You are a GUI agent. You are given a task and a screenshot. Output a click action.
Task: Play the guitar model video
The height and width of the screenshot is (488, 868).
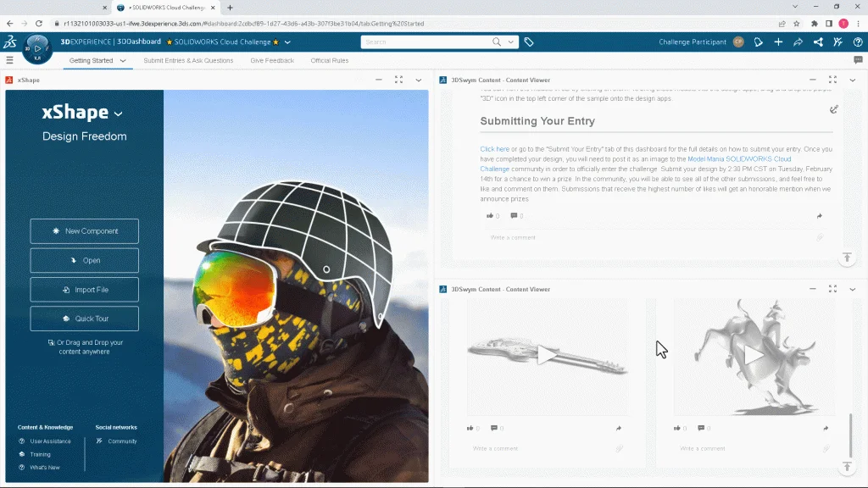[x=548, y=356]
